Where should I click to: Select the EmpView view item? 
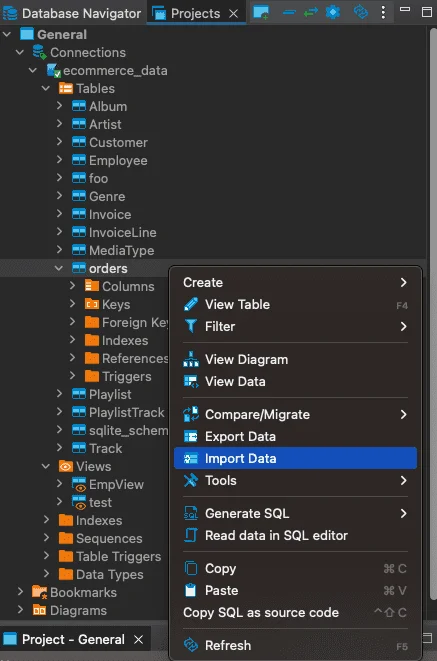click(x=116, y=484)
